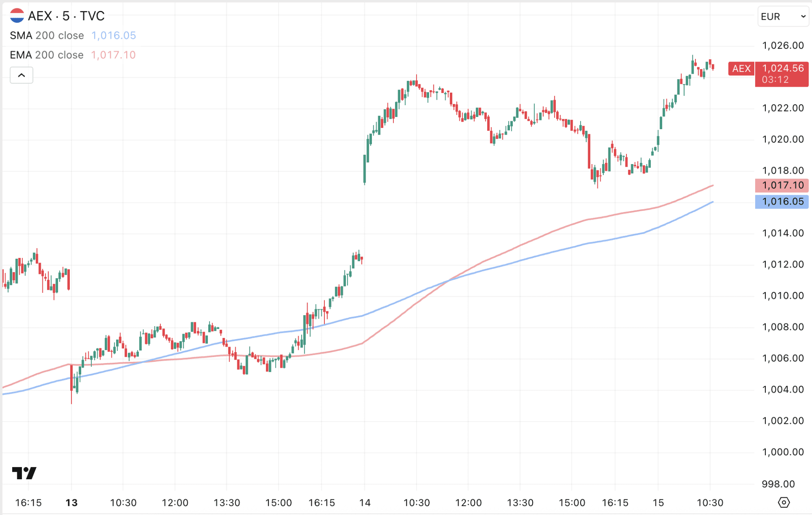Collapse the indicator legend chevron
Screen dimensions: 812x515
coord(21,75)
